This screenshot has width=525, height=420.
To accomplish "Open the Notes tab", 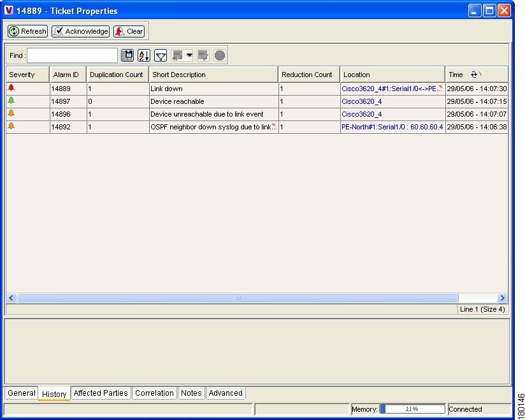I will point(191,393).
